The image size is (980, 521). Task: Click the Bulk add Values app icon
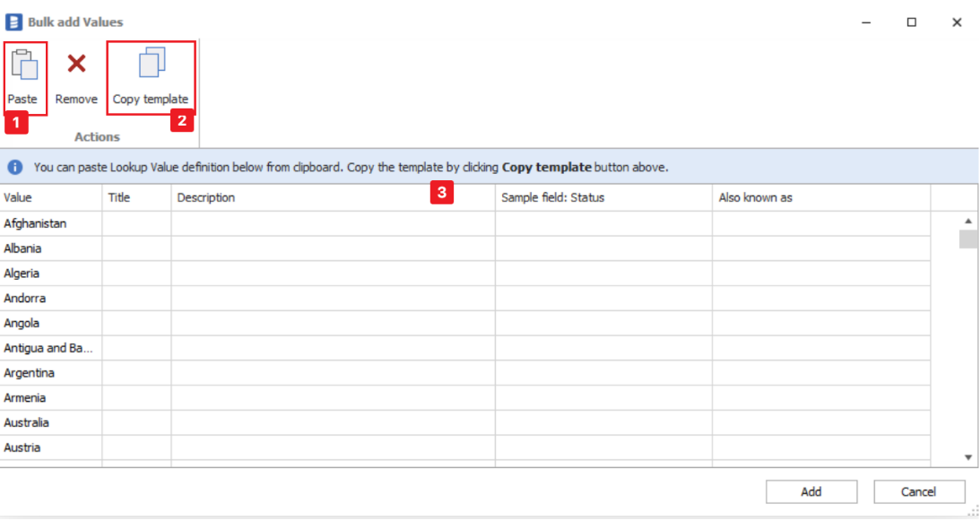[13, 22]
